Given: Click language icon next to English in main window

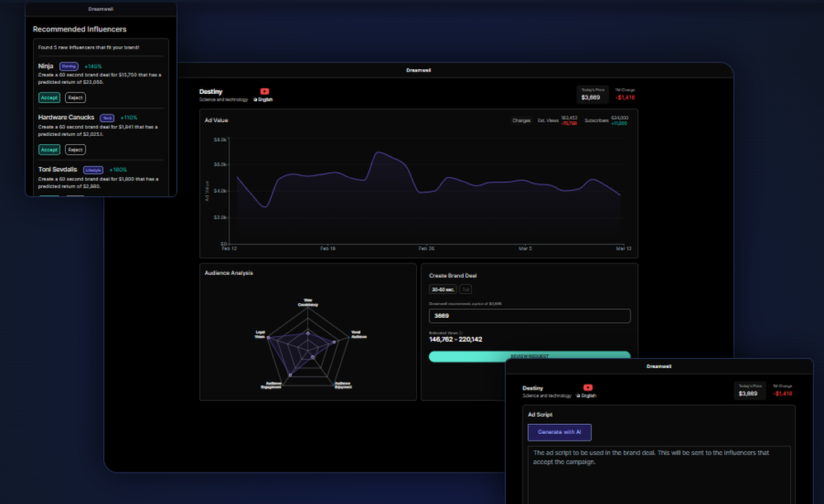Looking at the screenshot, I should point(255,100).
